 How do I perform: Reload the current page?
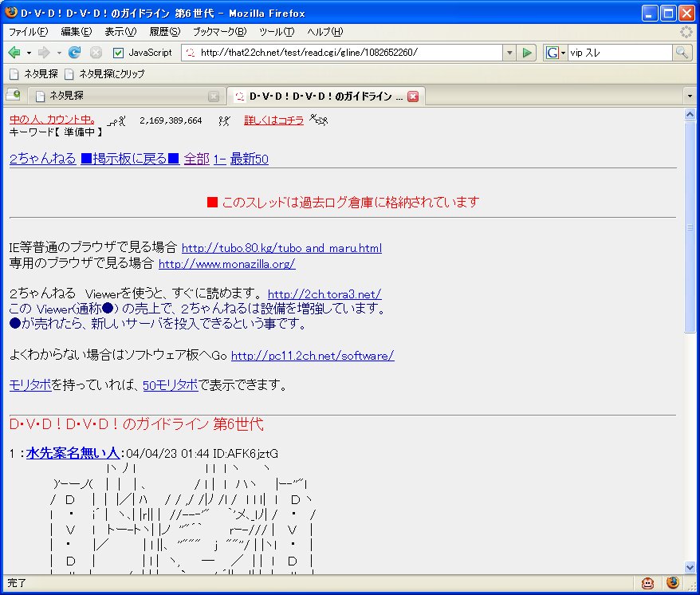pyautogui.click(x=75, y=53)
